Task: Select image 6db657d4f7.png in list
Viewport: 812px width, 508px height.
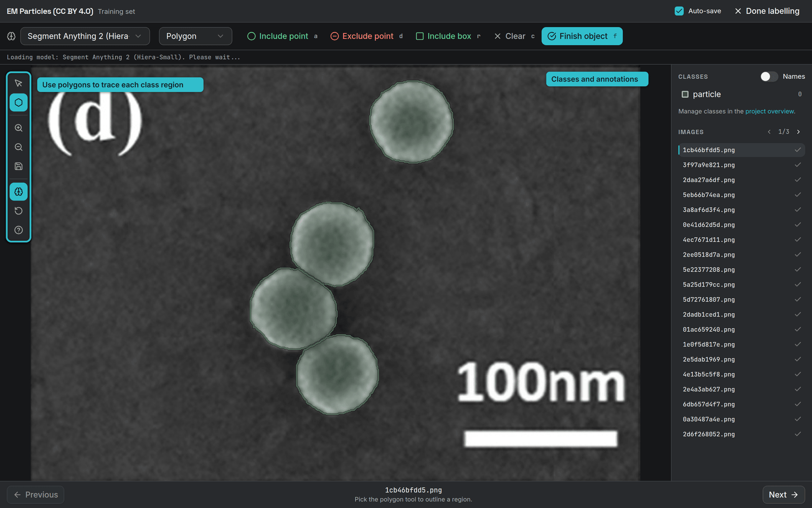Action: point(741,404)
